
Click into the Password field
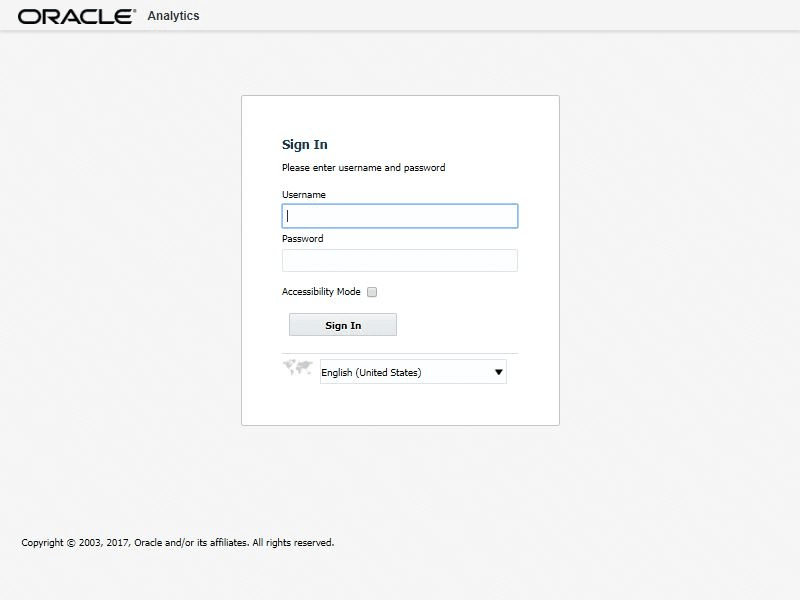[x=400, y=261]
